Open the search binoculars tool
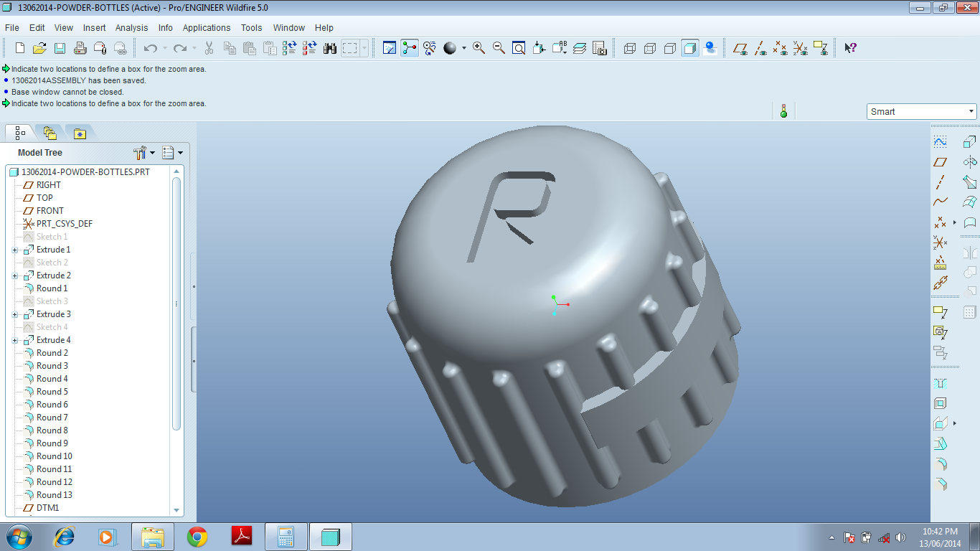Image resolution: width=980 pixels, height=551 pixels. click(330, 48)
